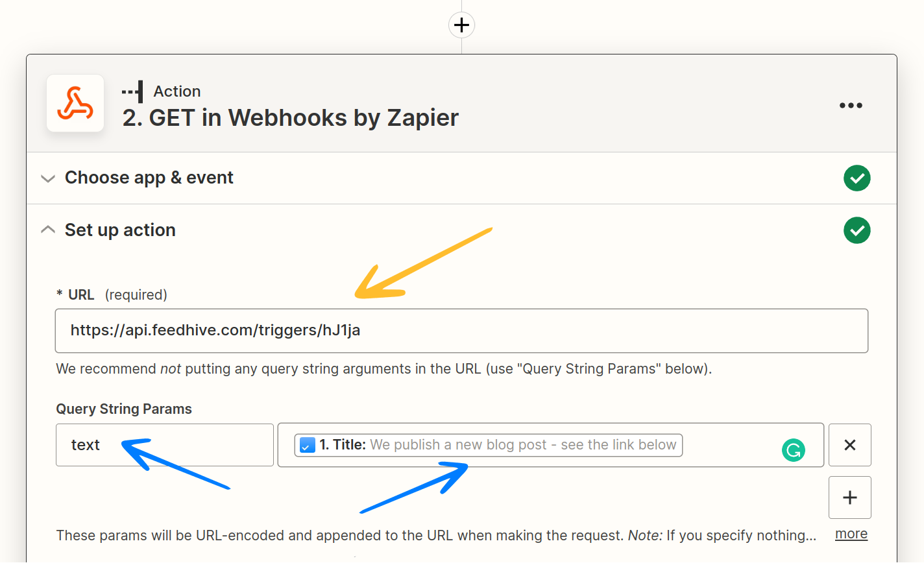Click the more link under query params

pos(851,534)
